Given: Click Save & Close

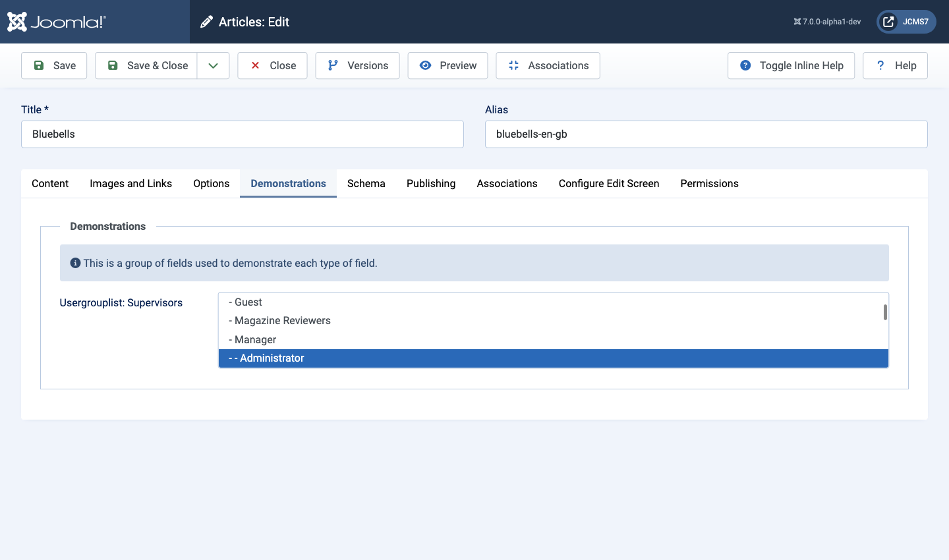Looking at the screenshot, I should click(146, 65).
